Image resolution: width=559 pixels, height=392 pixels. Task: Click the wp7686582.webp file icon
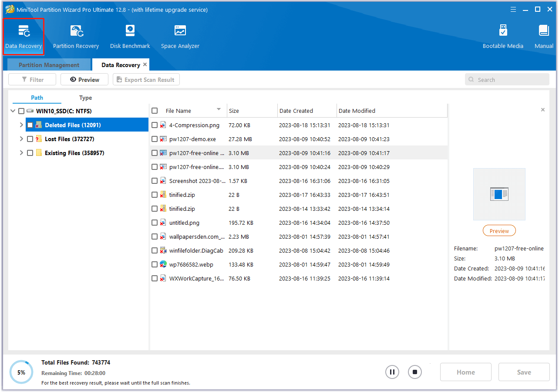tap(163, 264)
